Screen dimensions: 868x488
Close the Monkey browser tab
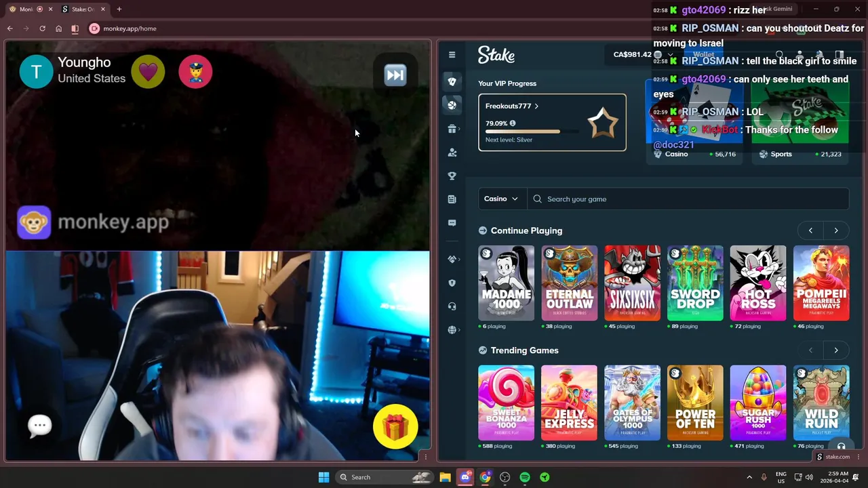(x=50, y=9)
